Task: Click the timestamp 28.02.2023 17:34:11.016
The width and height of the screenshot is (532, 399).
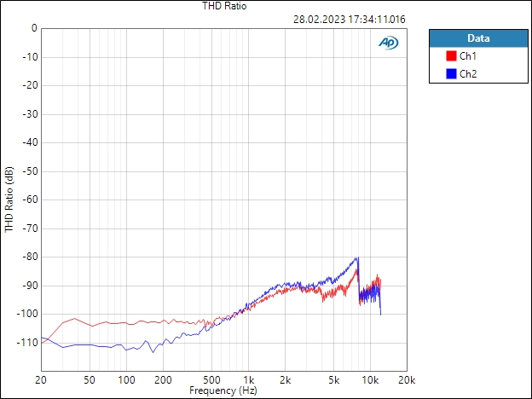Action: 350,20
